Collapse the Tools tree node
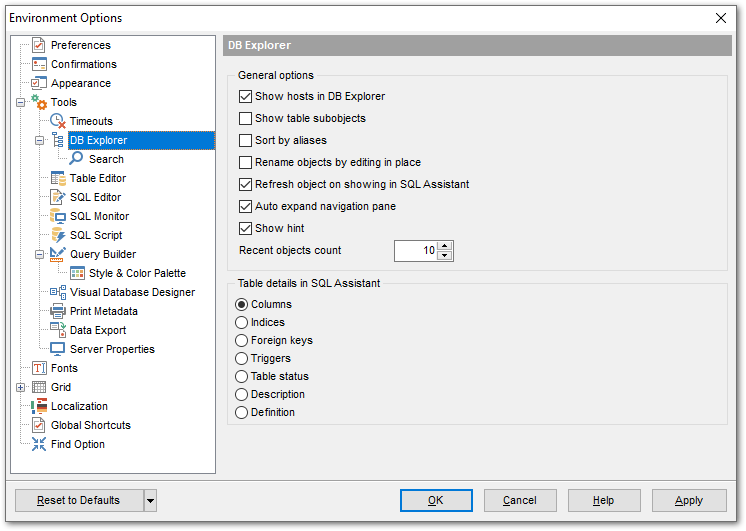The height and width of the screenshot is (531, 746). pos(21,103)
